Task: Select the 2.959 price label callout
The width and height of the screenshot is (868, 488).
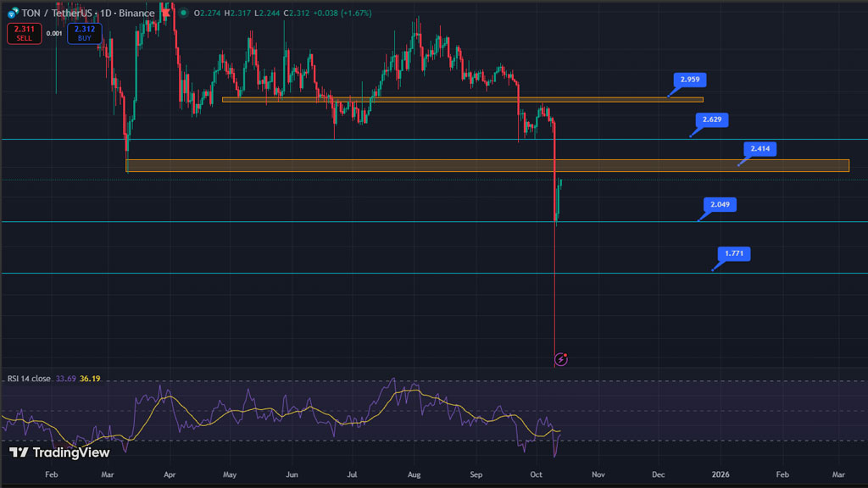Action: tap(690, 80)
